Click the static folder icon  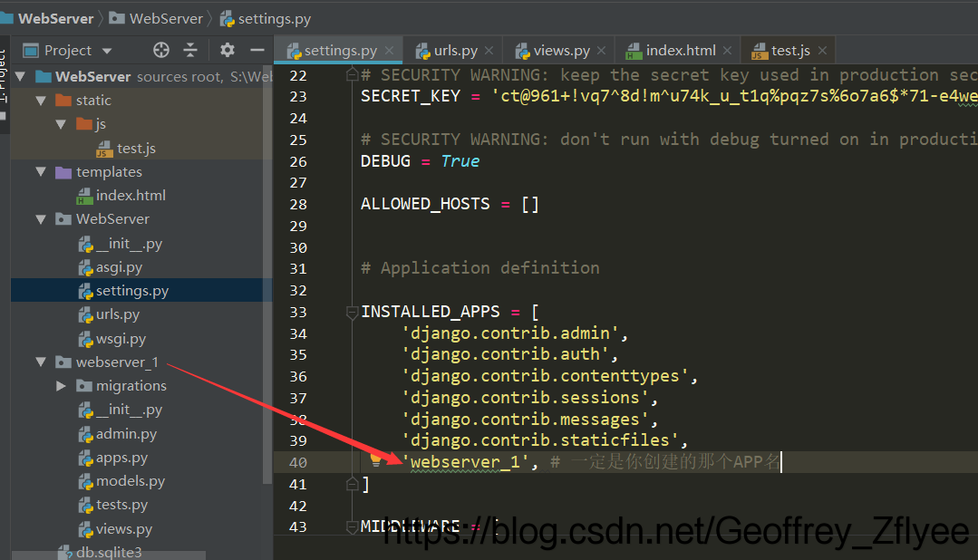(63, 101)
